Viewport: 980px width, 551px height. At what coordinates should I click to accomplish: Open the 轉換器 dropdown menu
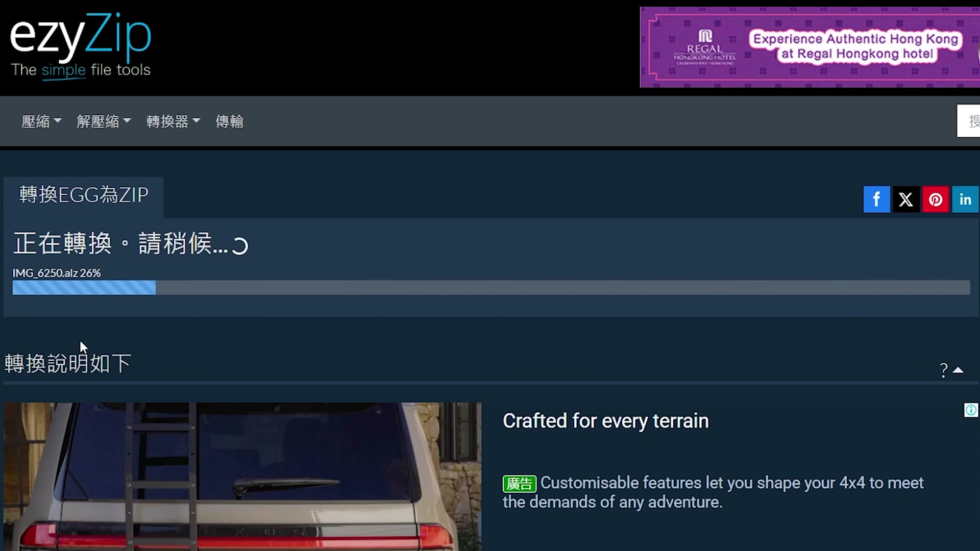[x=173, y=121]
